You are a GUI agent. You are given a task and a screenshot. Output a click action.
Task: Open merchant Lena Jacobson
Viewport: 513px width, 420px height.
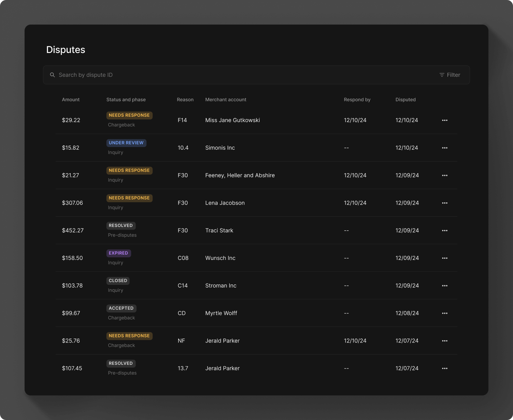[225, 203]
